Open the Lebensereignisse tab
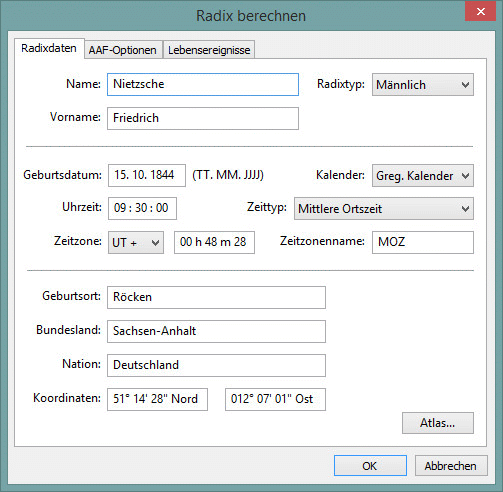The image size is (503, 492). click(x=209, y=50)
